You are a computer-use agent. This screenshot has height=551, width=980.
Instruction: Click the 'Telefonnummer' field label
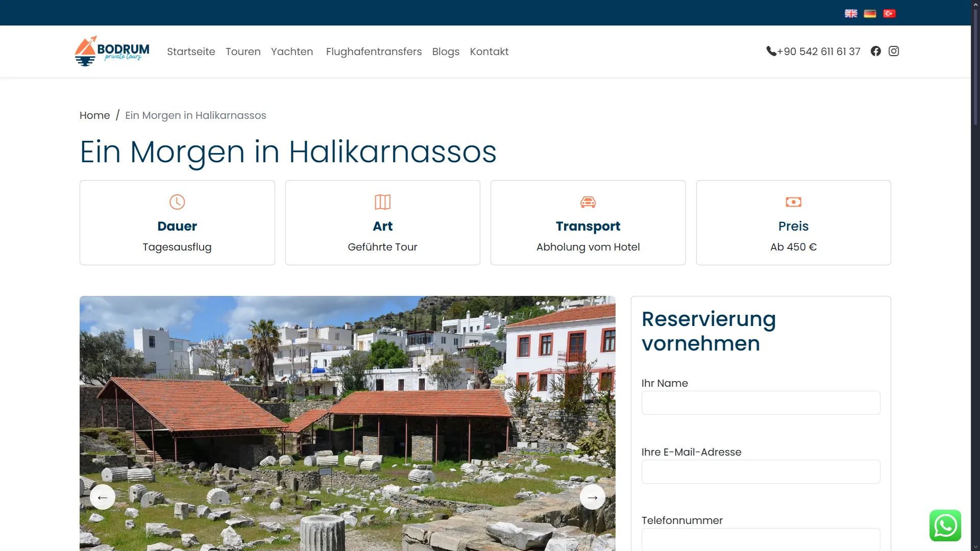click(x=682, y=520)
